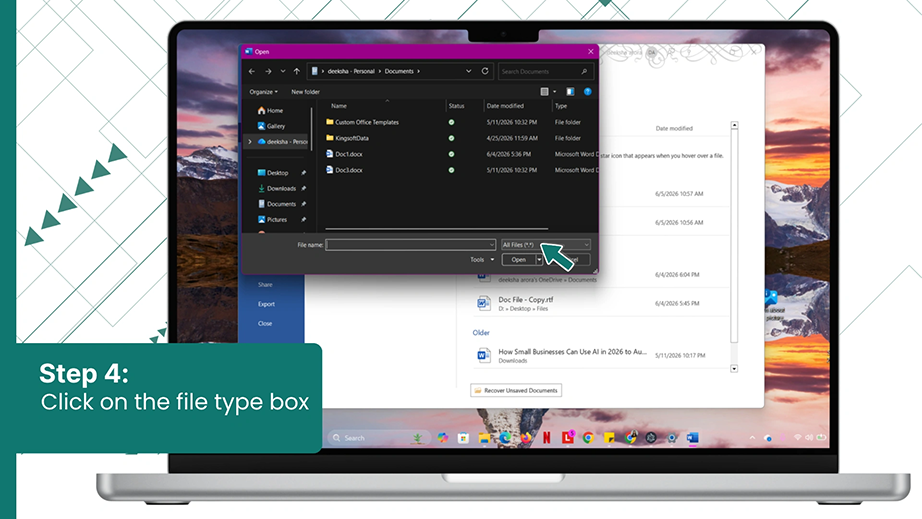Viewport: 922px width, 519px height.
Task: Click Documents in the address breadcrumb
Action: point(399,71)
